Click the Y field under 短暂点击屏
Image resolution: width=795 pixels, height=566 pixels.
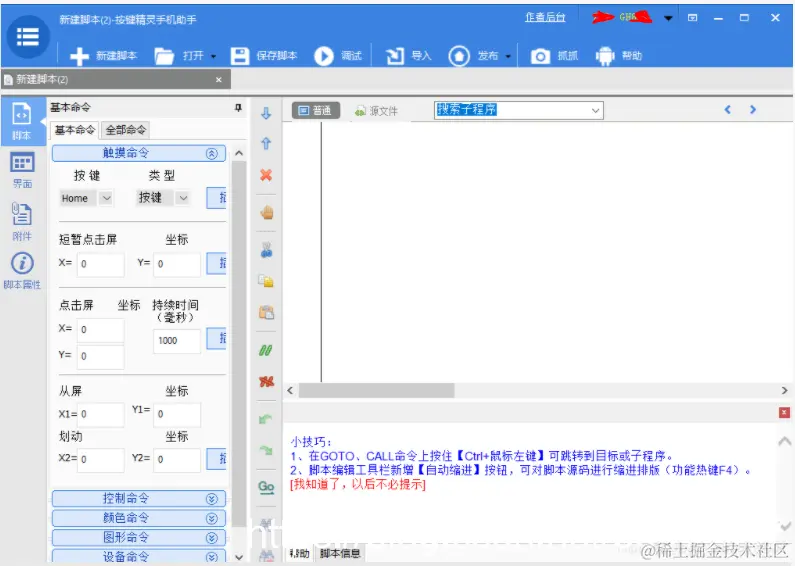click(177, 264)
